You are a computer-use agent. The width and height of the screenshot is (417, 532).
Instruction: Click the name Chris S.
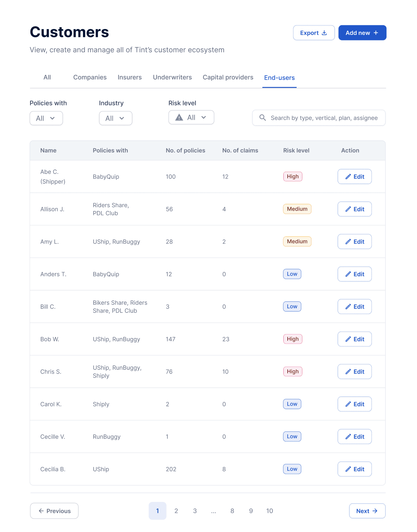tap(51, 372)
